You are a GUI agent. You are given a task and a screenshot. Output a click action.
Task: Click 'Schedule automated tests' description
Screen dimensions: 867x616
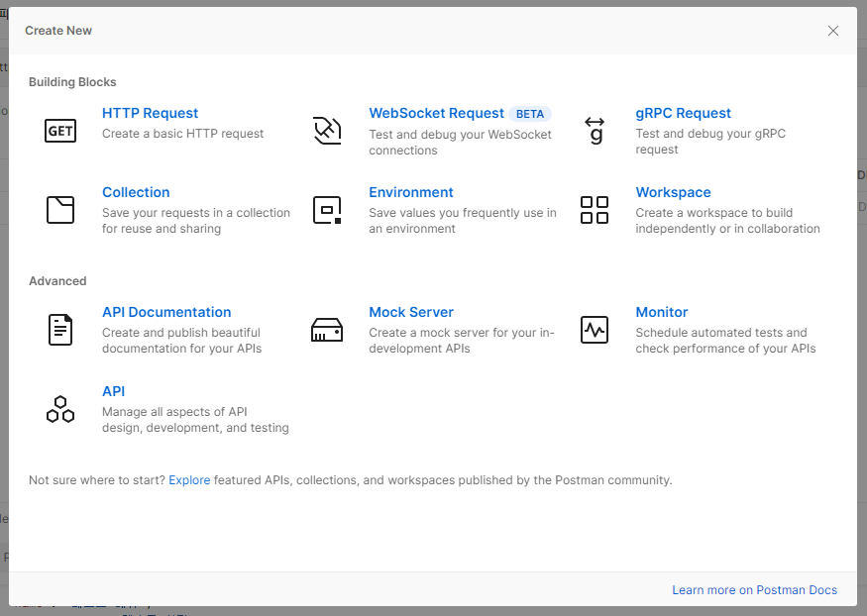coord(725,341)
